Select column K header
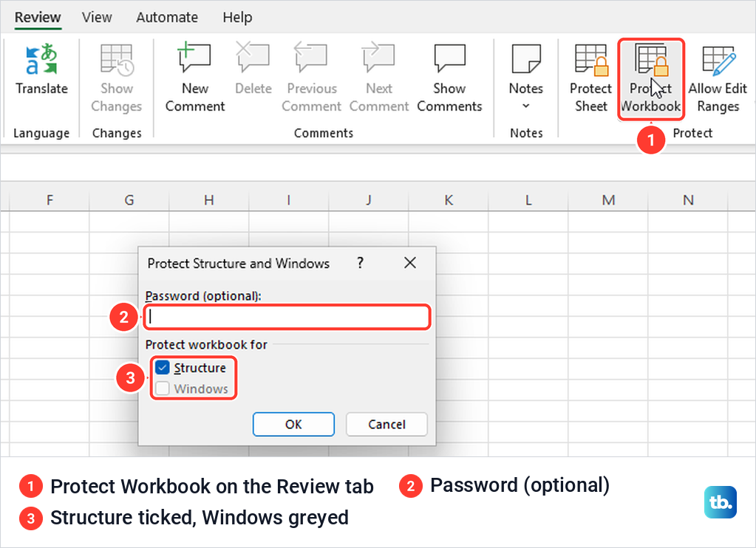 click(x=449, y=200)
